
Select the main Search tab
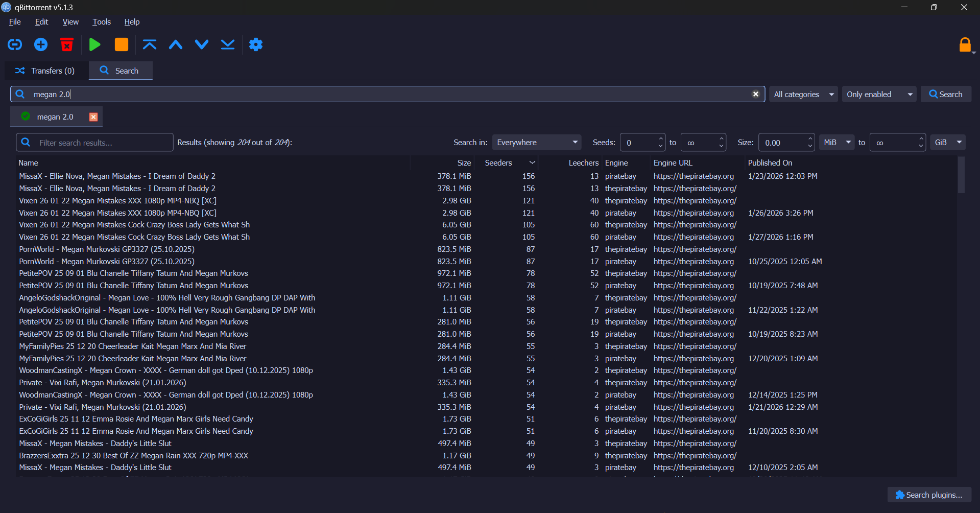pyautogui.click(x=121, y=71)
